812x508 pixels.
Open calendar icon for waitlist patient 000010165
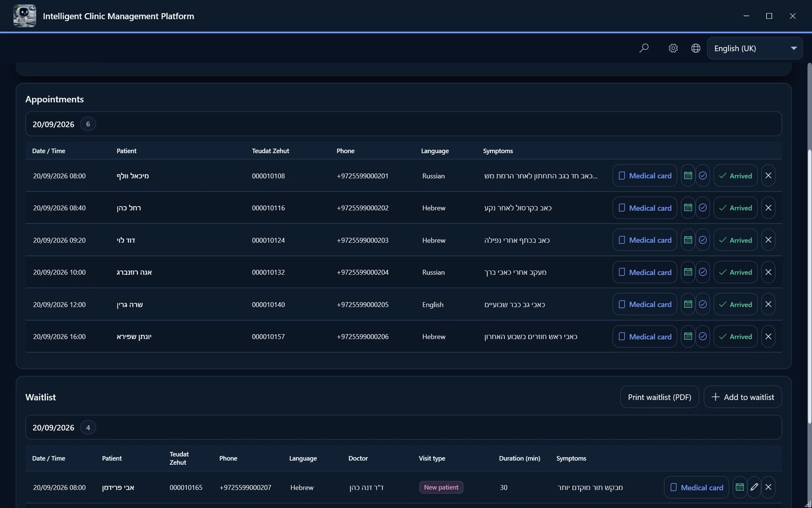tap(740, 487)
